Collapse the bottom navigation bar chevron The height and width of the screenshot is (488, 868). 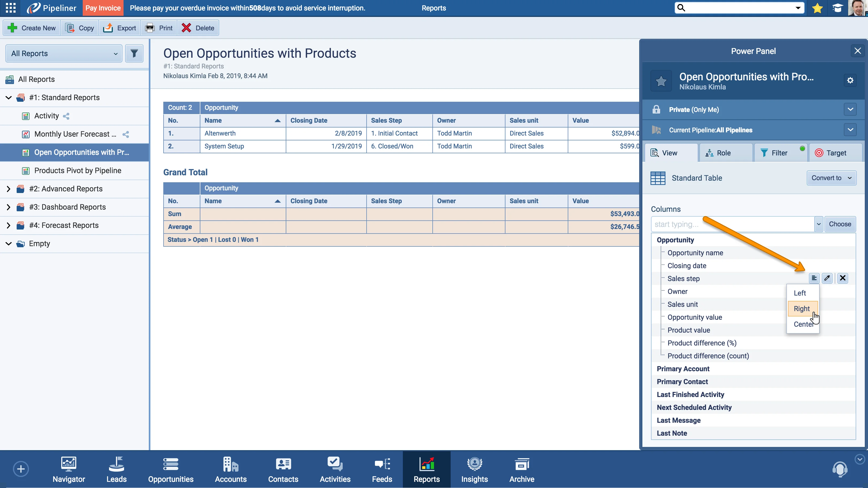860,459
